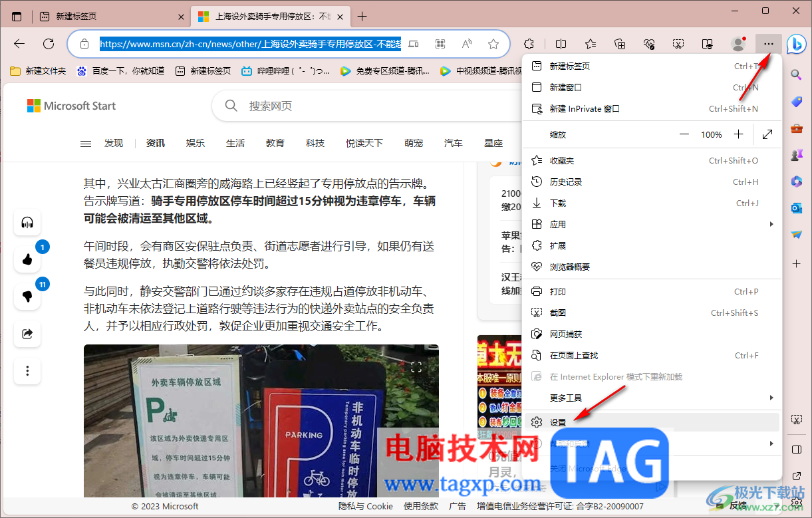Open the Tools briefcase icon in sidebar
The width and height of the screenshot is (812, 518).
(796, 128)
